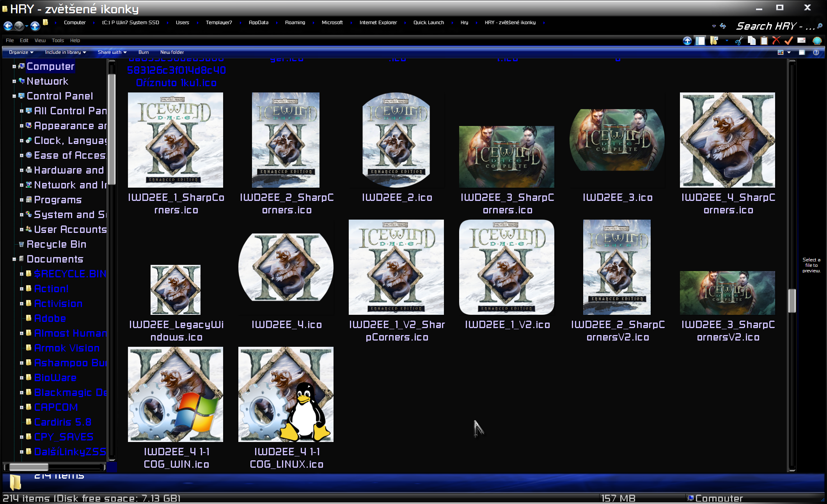Open the dropdown arrow beside Folder Options icon
Screen dimensions: 827x504
[727, 41]
